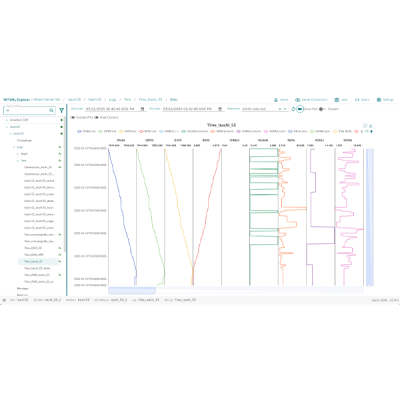This screenshot has width=400, height=400.
Task: Open Settings
Action: (x=385, y=100)
